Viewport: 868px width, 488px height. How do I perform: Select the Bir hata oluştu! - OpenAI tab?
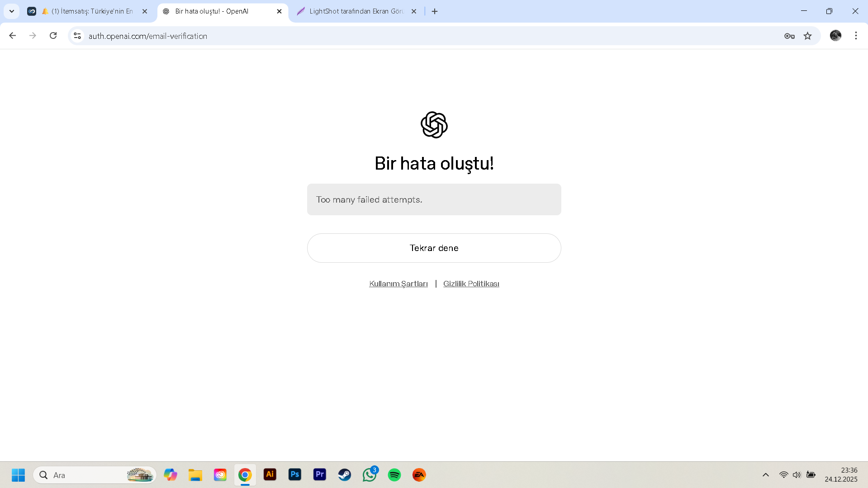pos(222,11)
